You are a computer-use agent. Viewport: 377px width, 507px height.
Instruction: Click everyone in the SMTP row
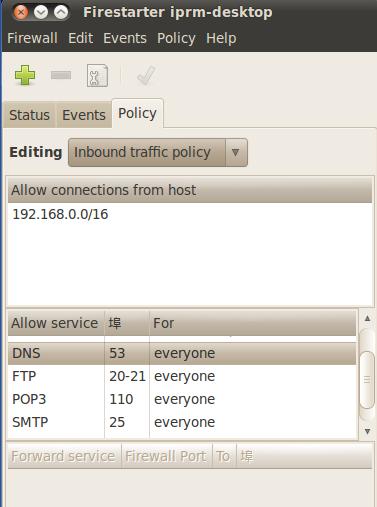(184, 423)
